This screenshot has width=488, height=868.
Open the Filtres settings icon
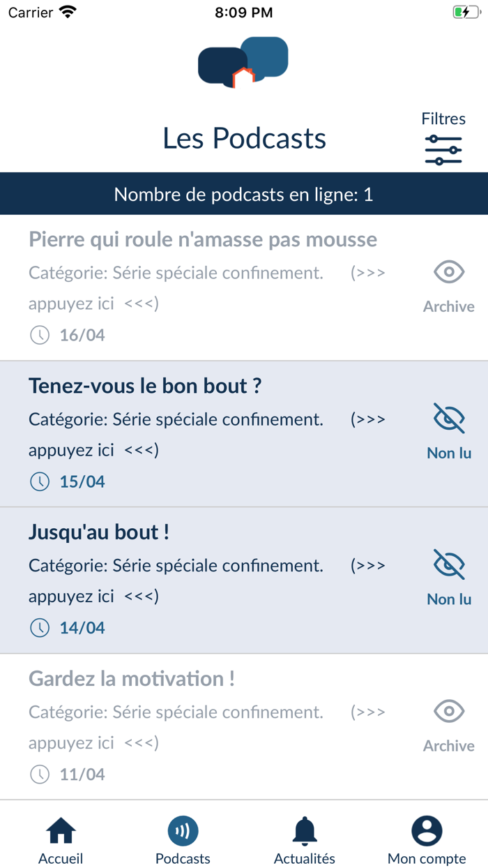pyautogui.click(x=442, y=149)
